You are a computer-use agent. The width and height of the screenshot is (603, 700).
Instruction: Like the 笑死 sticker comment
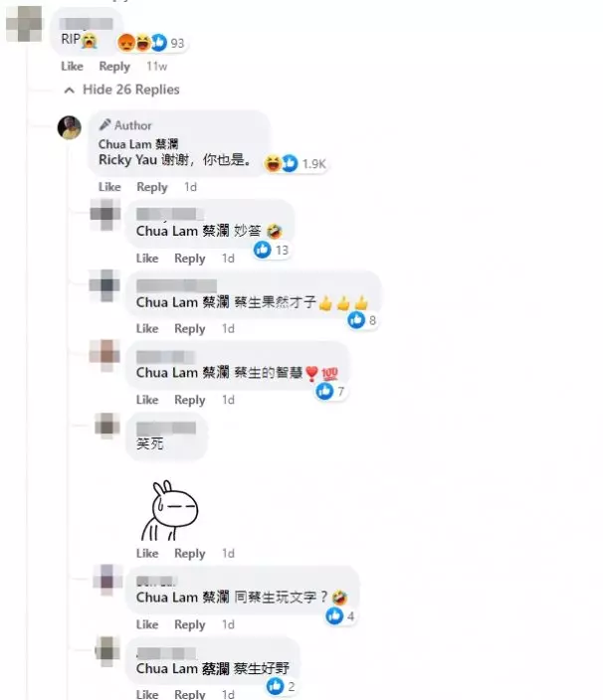coord(147,553)
